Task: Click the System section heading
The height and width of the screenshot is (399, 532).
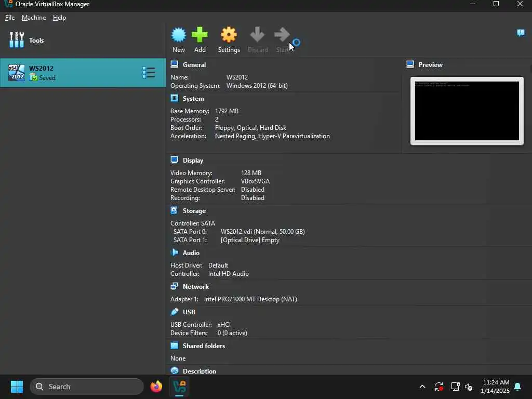Action: coord(193,99)
